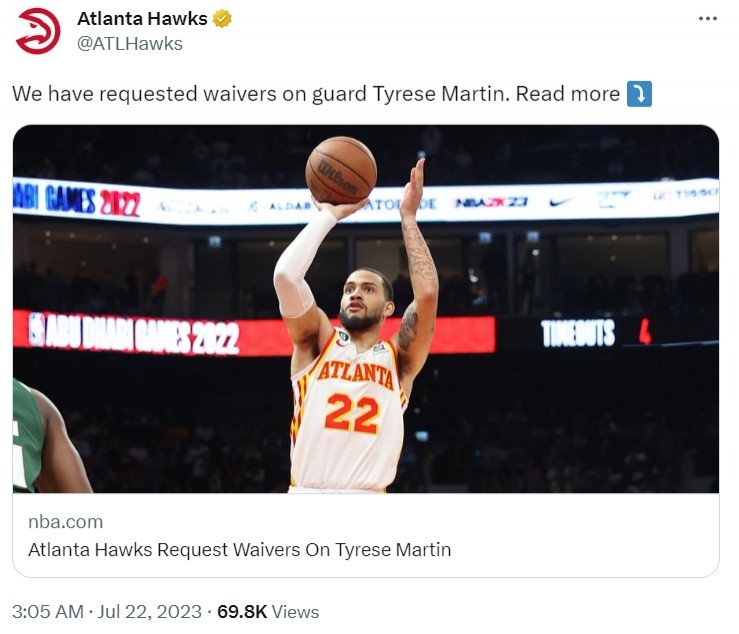Click the nba.com domain label
The width and height of the screenshot is (739, 634).
pos(66,522)
